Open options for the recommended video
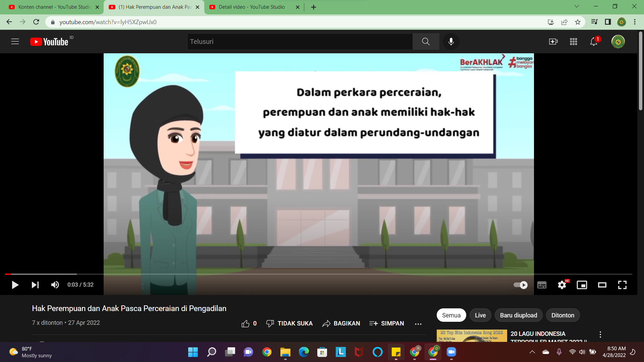Screen dimensions: 644x362 pyautogui.click(x=600, y=334)
